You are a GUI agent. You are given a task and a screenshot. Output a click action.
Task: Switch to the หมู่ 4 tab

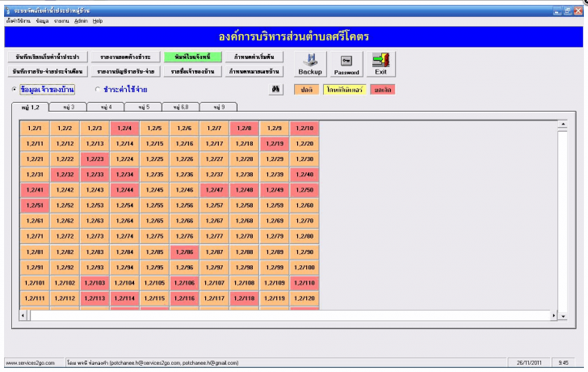coord(106,107)
